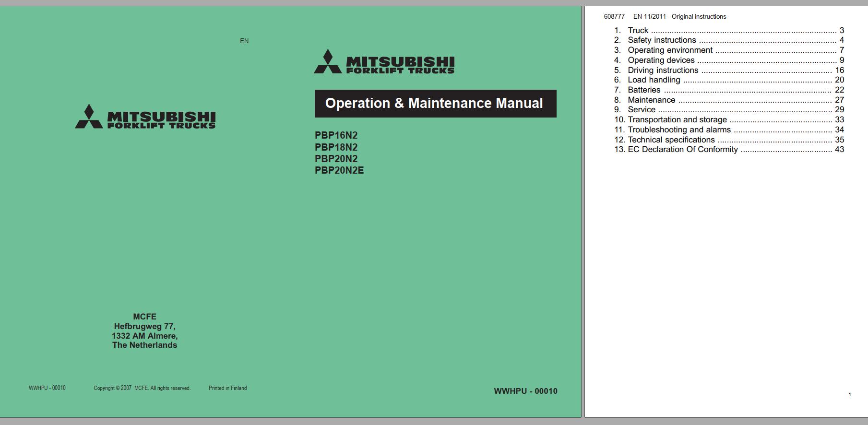Click the "EN" language code on cover
Viewport: 868px width, 425px height.
(244, 41)
